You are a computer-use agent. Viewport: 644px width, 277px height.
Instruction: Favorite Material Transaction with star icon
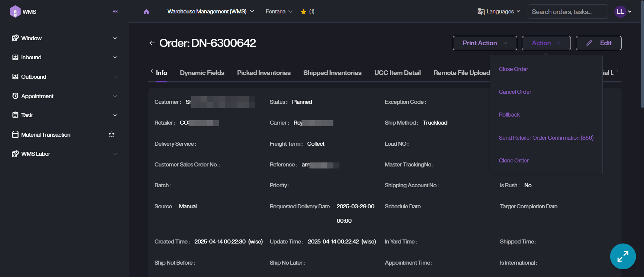pos(112,135)
